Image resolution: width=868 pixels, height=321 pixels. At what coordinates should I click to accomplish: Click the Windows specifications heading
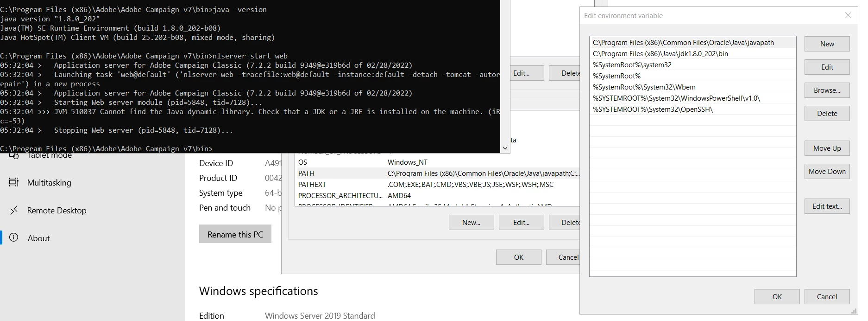pyautogui.click(x=258, y=291)
